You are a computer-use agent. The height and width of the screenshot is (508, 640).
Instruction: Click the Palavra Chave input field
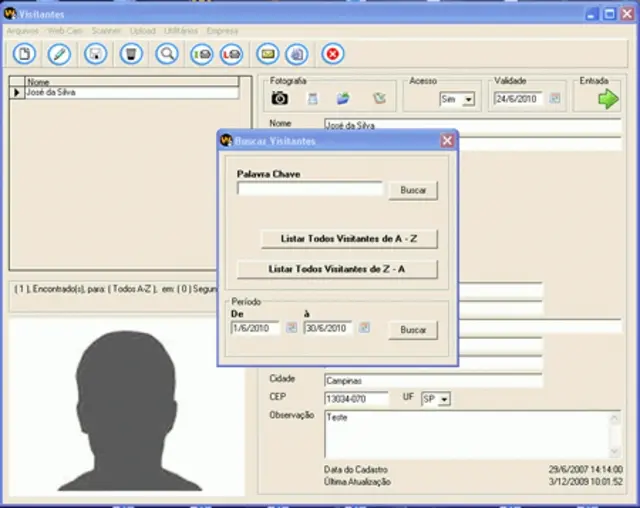click(310, 188)
